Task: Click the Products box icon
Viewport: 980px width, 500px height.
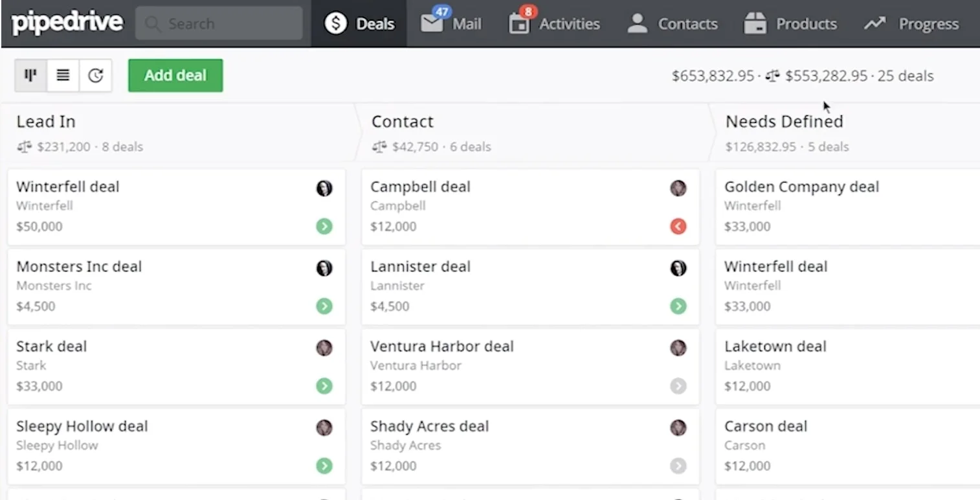Action: pyautogui.click(x=755, y=24)
